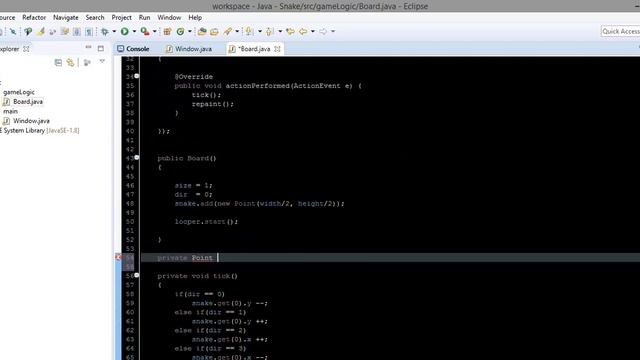Click the Open Task folder icon
This screenshot has width=640, height=360.
[214, 31]
